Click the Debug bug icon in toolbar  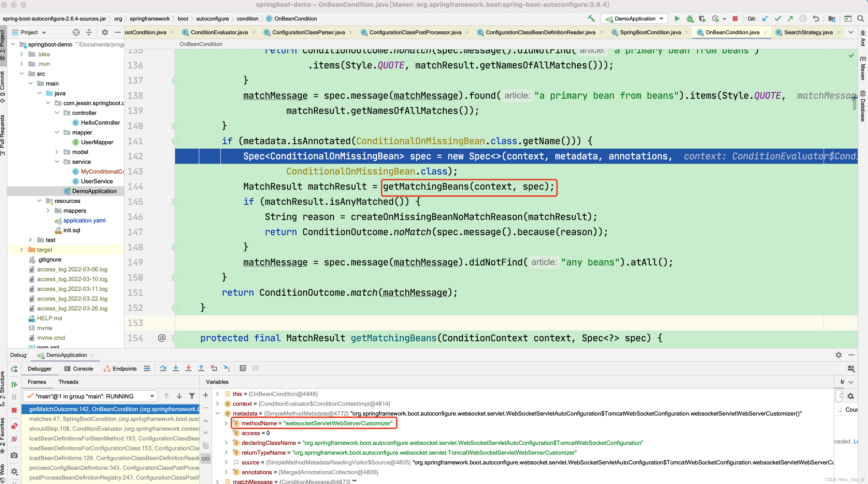[690, 19]
